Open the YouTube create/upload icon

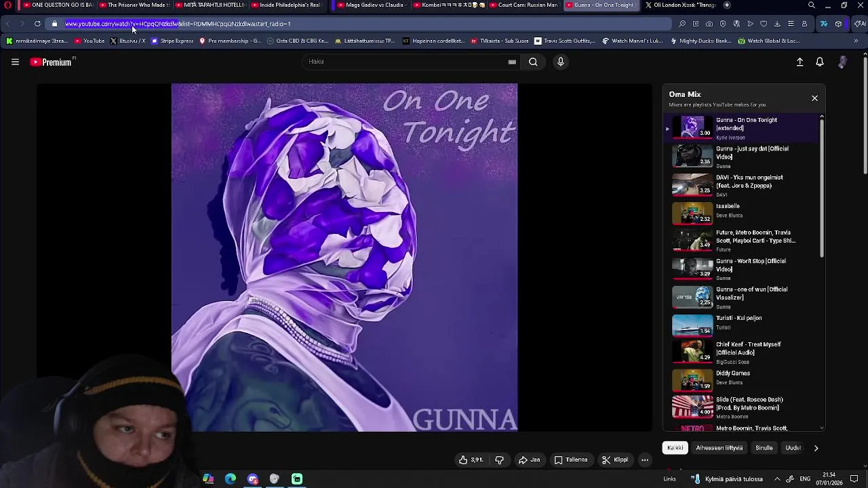[800, 62]
